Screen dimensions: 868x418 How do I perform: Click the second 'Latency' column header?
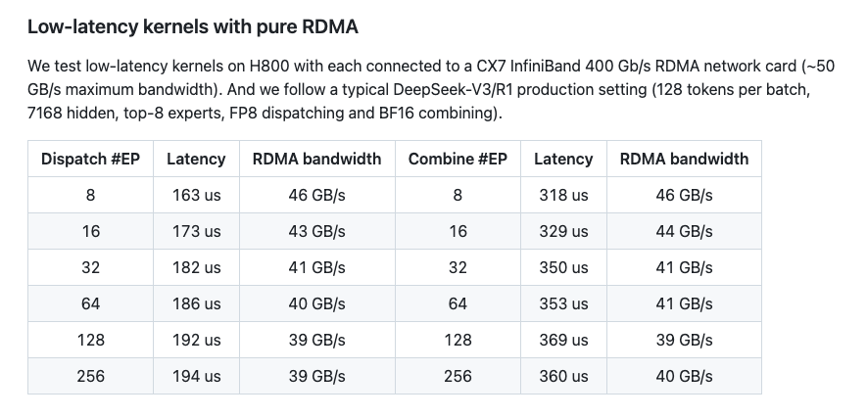point(563,159)
